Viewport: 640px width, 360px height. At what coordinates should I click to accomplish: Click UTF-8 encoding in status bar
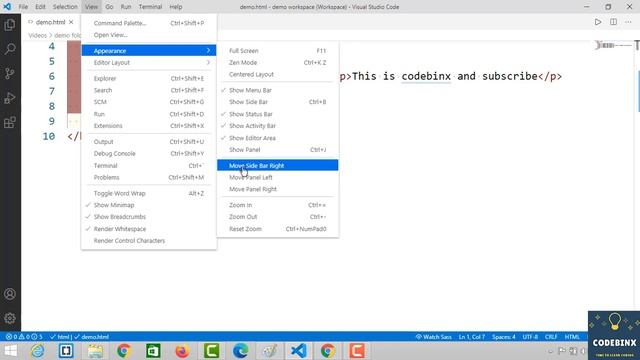click(530, 337)
